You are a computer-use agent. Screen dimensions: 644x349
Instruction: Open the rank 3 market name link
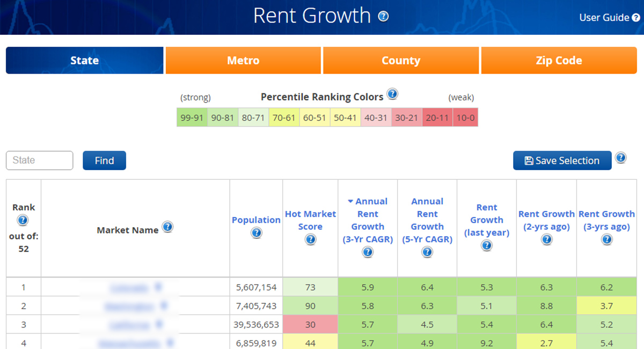pyautogui.click(x=129, y=325)
